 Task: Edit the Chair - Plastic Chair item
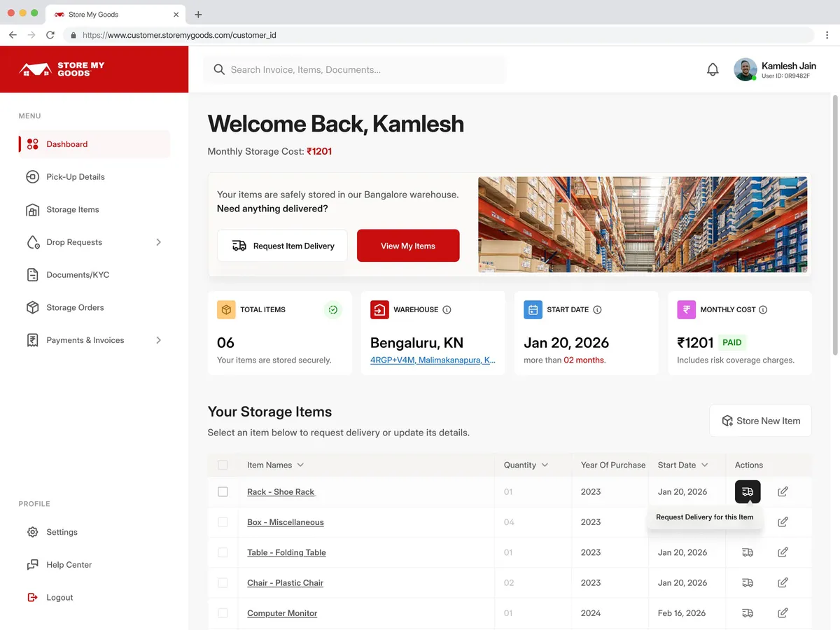(x=783, y=582)
